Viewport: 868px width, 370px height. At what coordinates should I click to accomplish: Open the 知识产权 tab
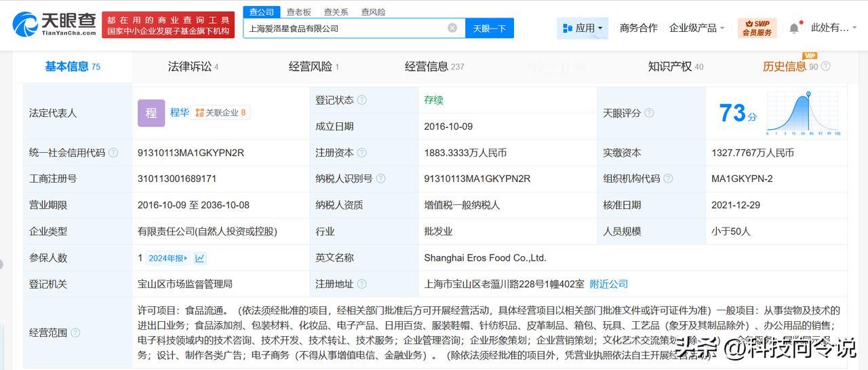[675, 67]
